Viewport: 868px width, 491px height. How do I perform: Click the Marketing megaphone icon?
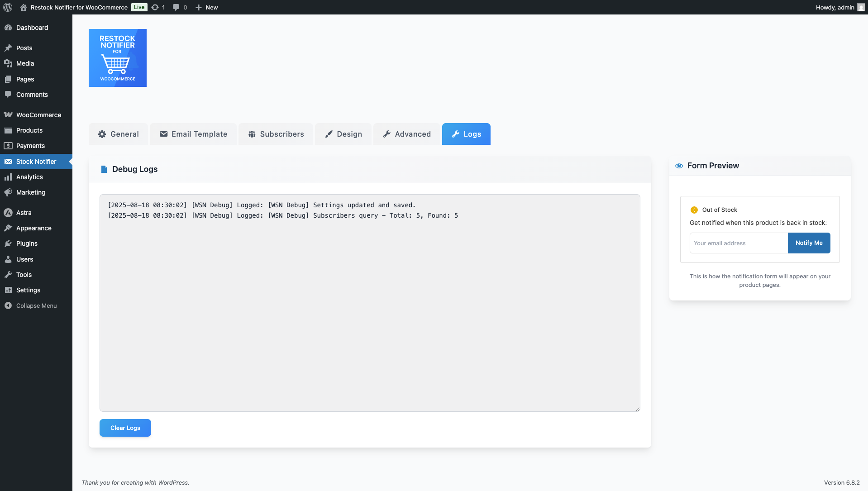pos(8,192)
